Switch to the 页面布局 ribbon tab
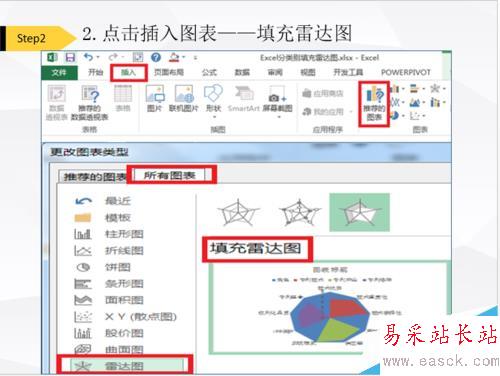The image size is (500, 376). pos(169,72)
